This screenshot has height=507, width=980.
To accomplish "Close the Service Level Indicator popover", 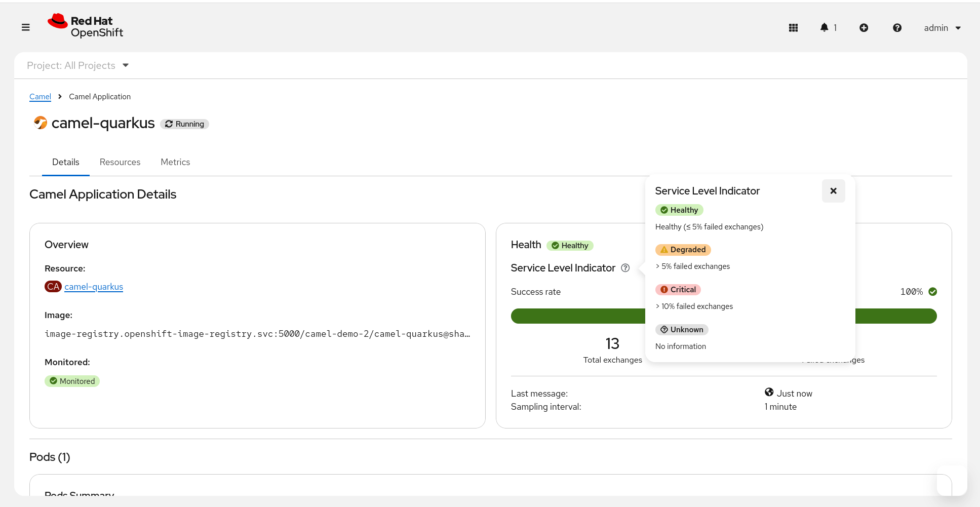I will point(833,191).
